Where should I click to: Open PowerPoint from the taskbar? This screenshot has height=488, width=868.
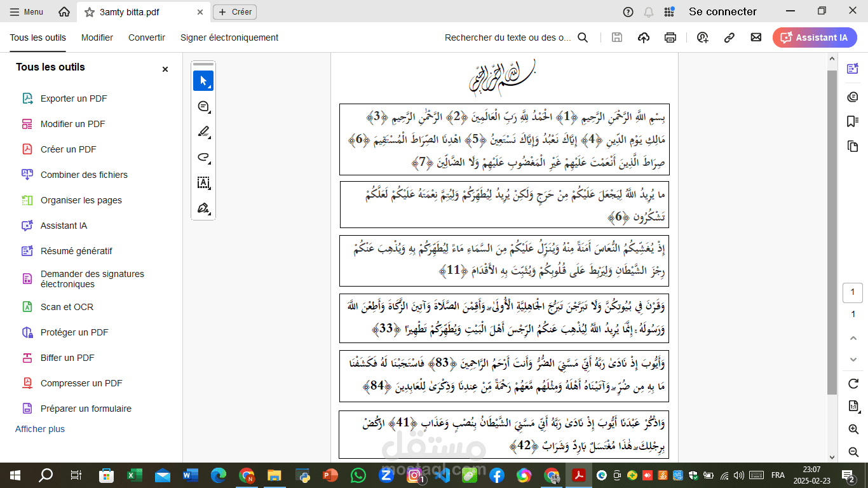click(x=330, y=475)
